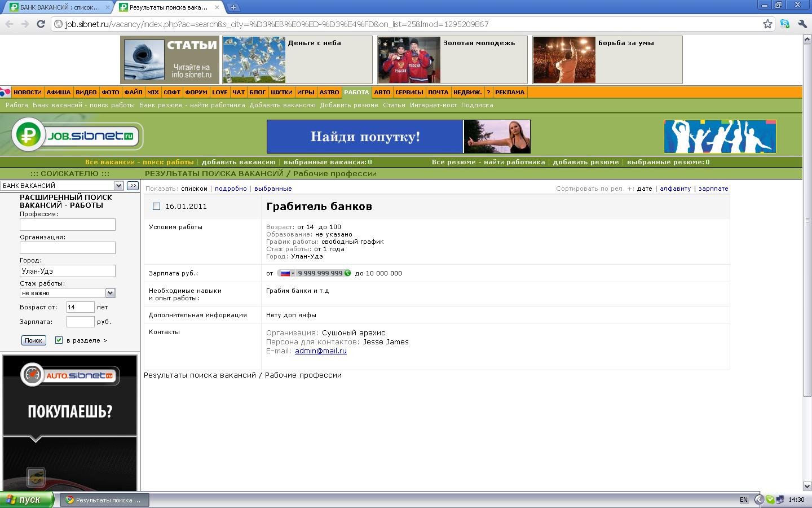This screenshot has width=812, height=508.
Task: Click the admin@mail.ru email link
Action: click(x=320, y=351)
